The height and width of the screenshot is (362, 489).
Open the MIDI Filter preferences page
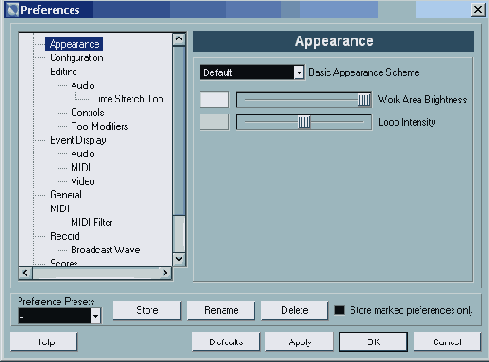[x=92, y=222]
